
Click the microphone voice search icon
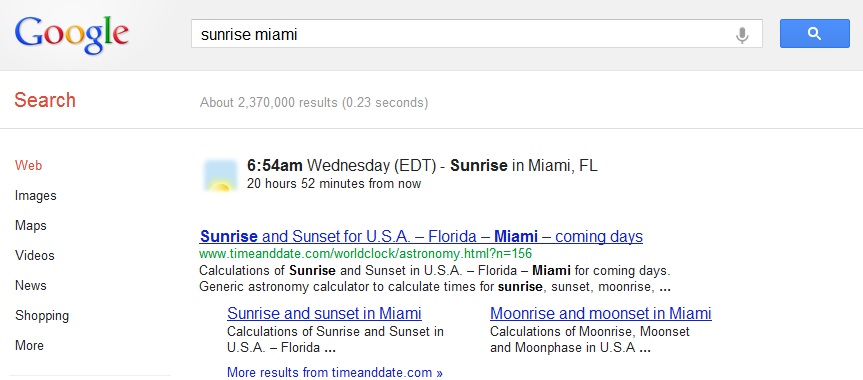pos(742,35)
